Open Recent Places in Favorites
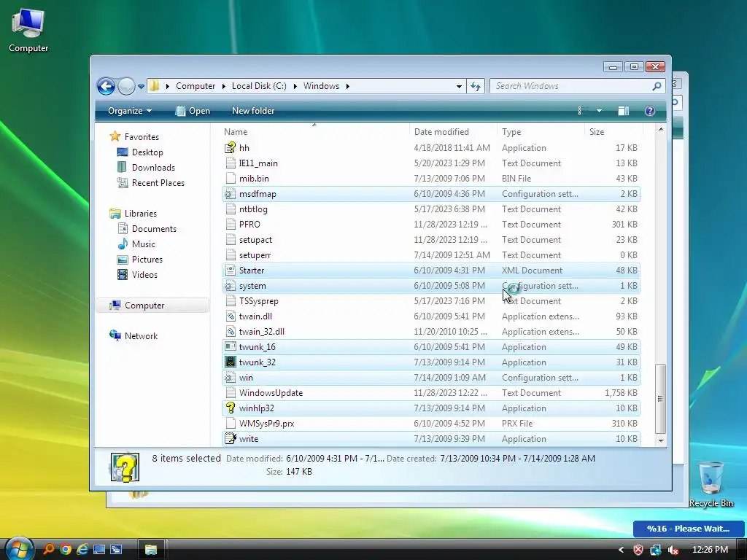Screen dimensions: 747x560 tap(158, 183)
